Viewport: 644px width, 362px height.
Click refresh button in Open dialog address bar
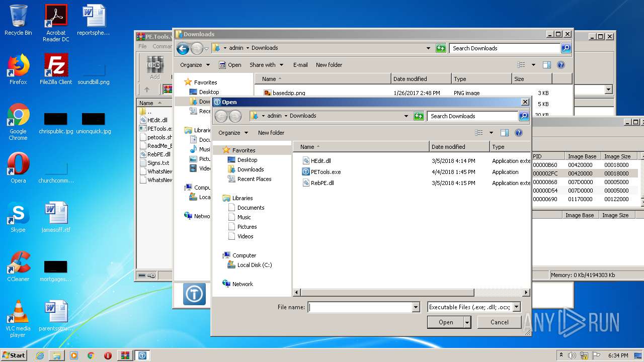pos(419,116)
